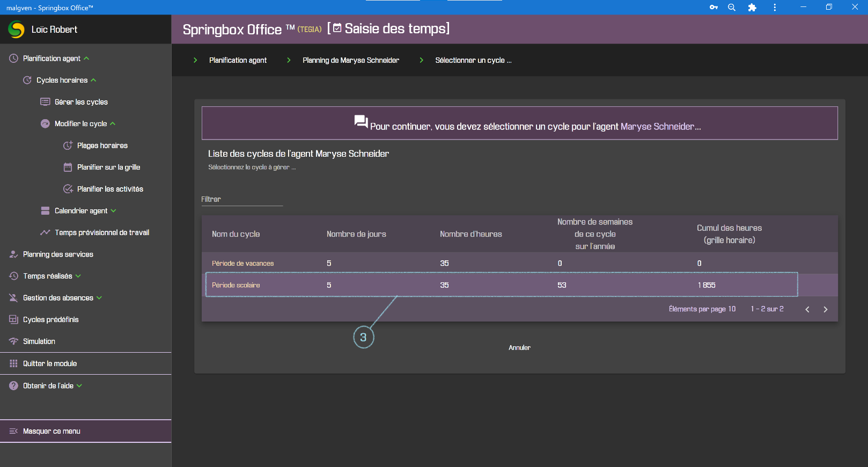Viewport: 868px width, 467px height.
Task: Open Temps prévisionnel de travail
Action: 102,232
